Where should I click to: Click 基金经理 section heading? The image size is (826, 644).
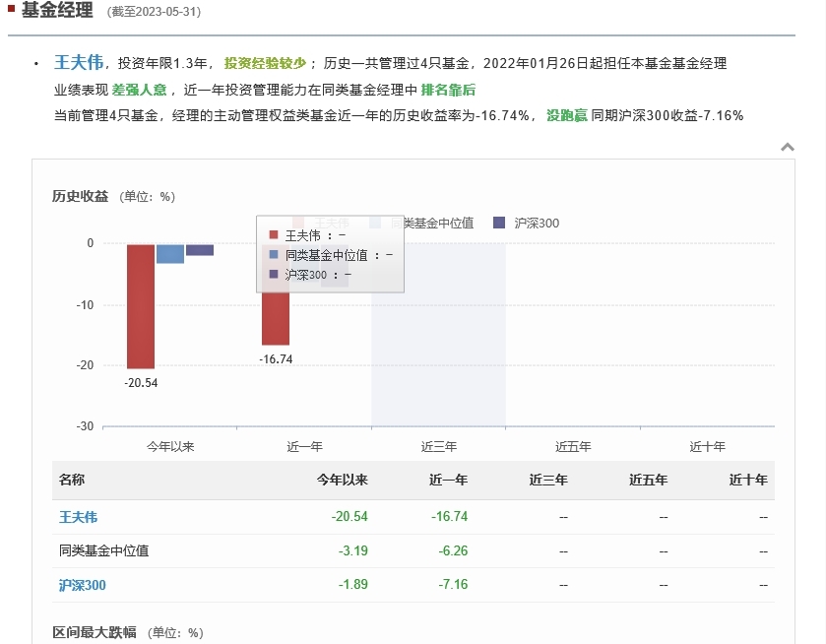click(x=57, y=10)
